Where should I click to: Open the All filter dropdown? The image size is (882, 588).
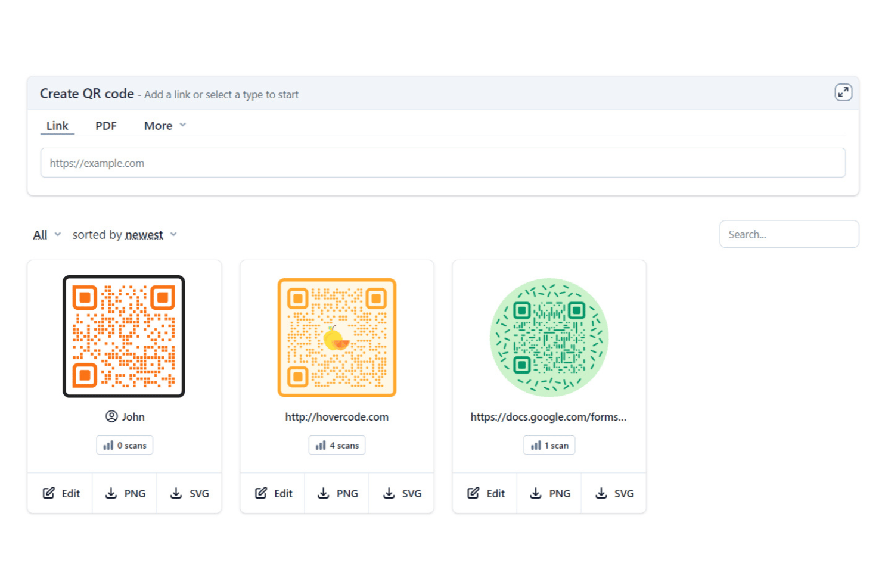pos(47,235)
